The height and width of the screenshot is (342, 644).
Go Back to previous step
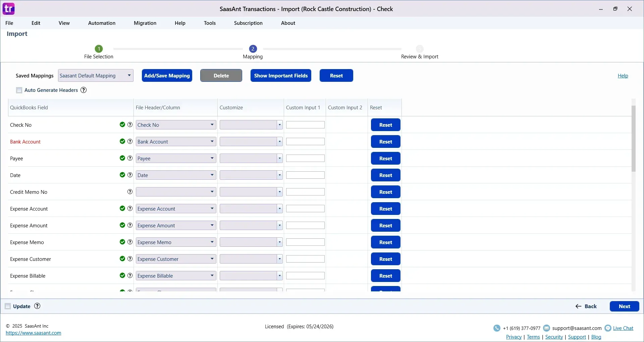(x=586, y=306)
